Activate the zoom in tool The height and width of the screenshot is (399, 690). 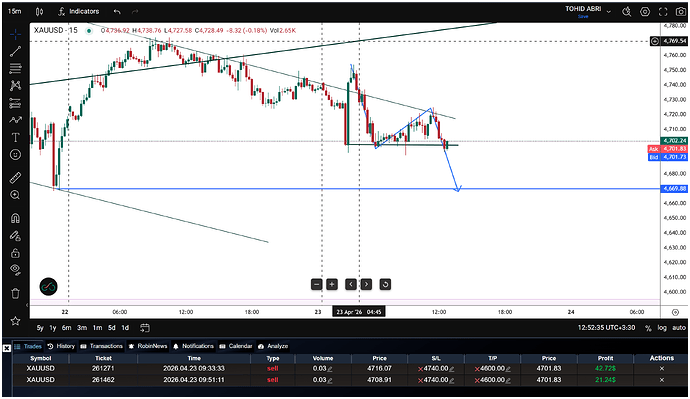pos(15,195)
